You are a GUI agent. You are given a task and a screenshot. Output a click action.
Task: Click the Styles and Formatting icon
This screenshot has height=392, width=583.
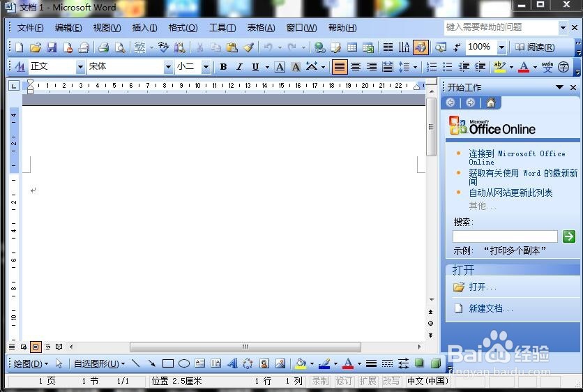[20, 67]
